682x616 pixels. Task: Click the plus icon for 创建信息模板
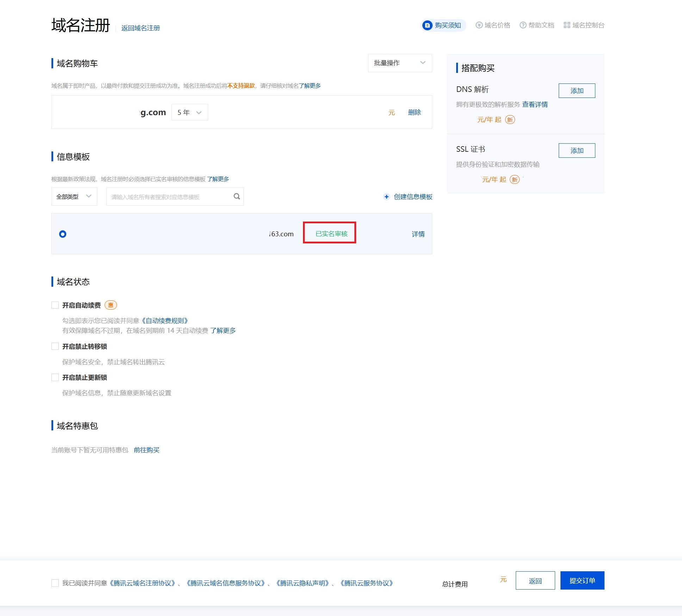(386, 197)
